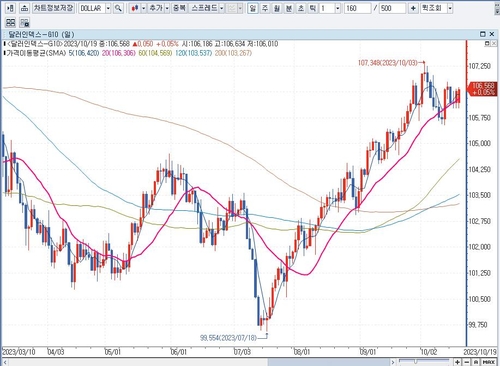This screenshot has width=500, height=366.
Task: Click the 107,348(2023/10/03) high marker
Action: tap(388, 63)
